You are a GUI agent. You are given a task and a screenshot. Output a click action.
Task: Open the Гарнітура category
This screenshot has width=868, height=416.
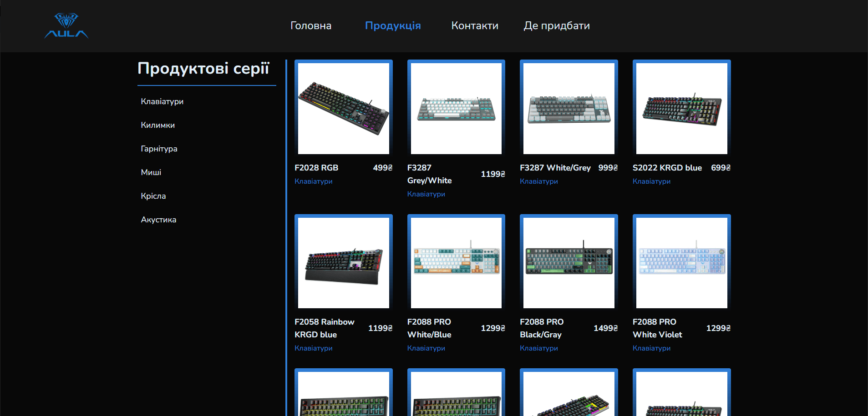pyautogui.click(x=159, y=149)
